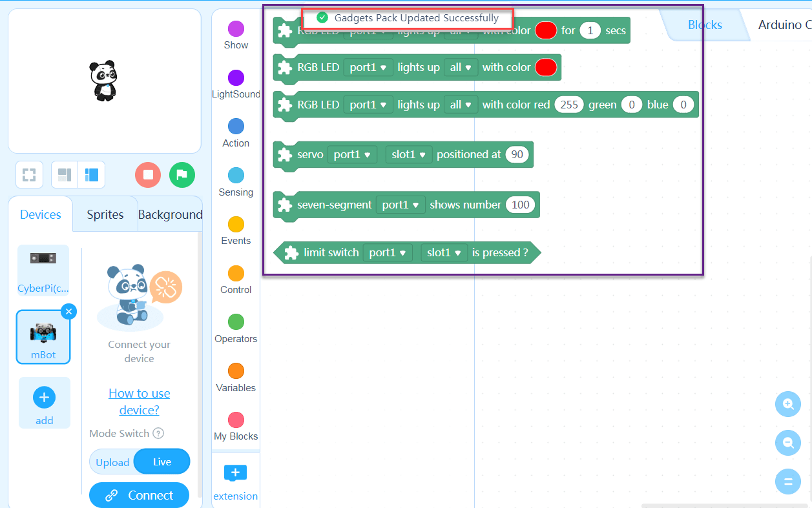The image size is (812, 508).
Task: Click the green flag to run project
Action: click(x=182, y=174)
